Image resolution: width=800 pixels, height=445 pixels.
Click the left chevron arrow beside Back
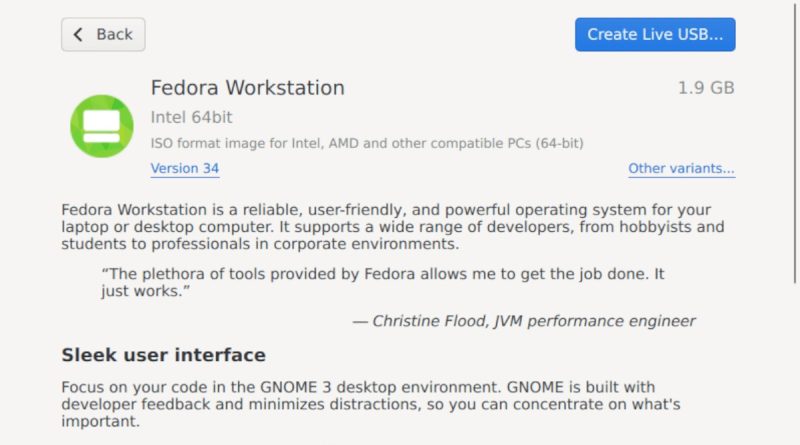(x=78, y=34)
